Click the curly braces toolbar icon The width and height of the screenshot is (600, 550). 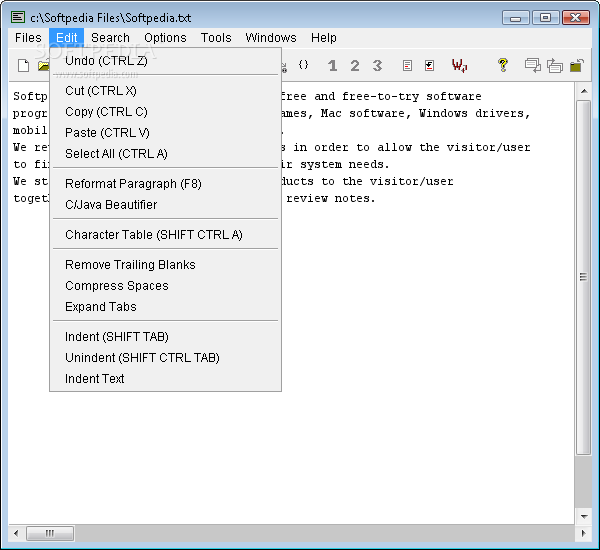(x=303, y=65)
